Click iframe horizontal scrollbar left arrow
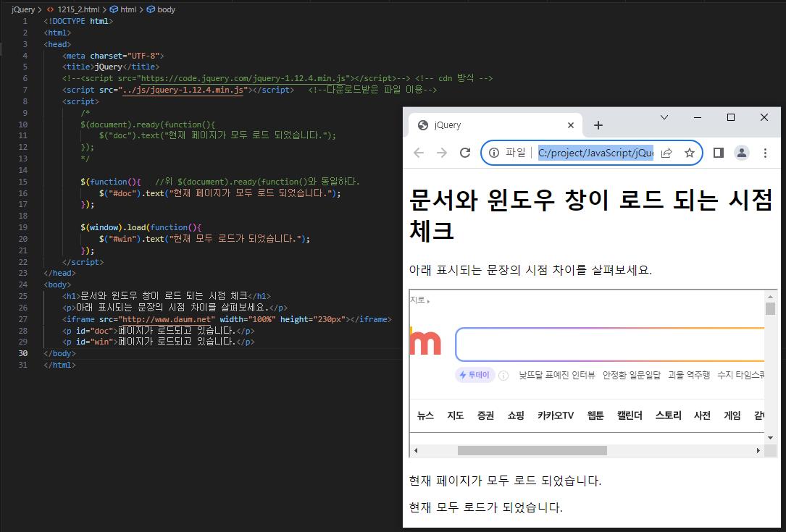Viewport: 786px width, 532px height. 416,450
